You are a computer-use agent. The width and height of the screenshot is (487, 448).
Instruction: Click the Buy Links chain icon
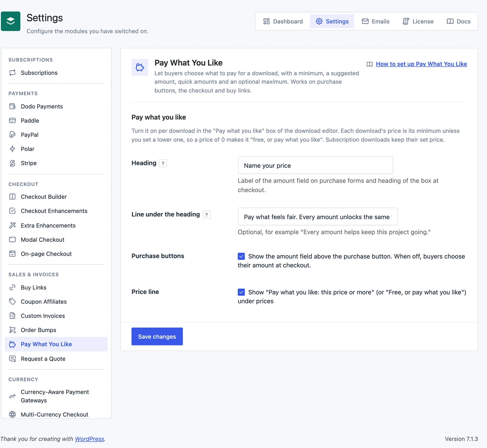point(12,287)
